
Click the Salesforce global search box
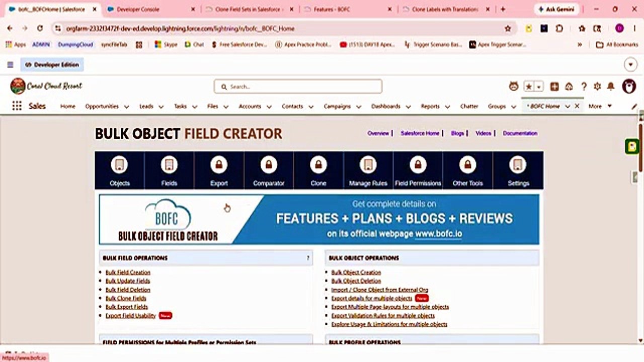[x=298, y=86]
